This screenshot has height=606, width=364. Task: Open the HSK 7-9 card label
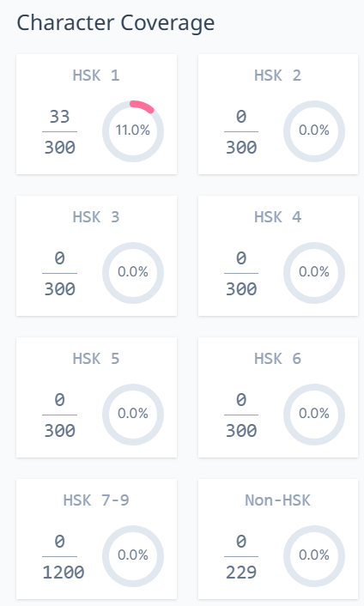coord(96,500)
